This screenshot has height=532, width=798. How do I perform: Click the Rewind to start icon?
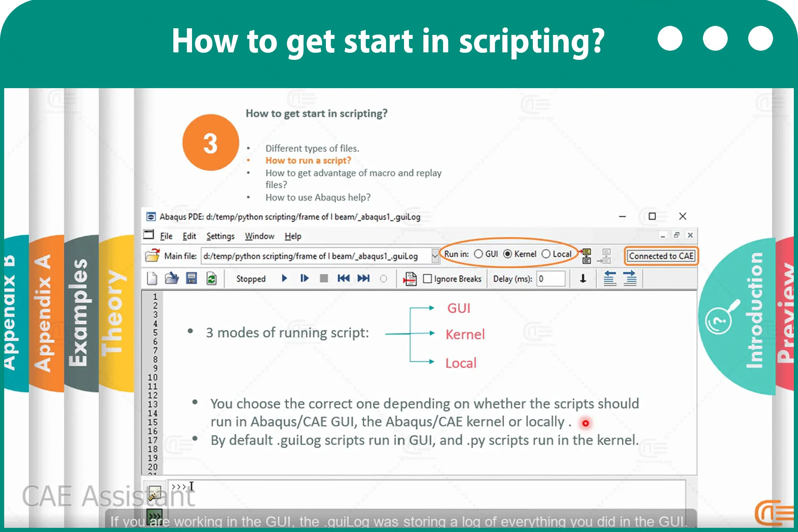click(343, 278)
